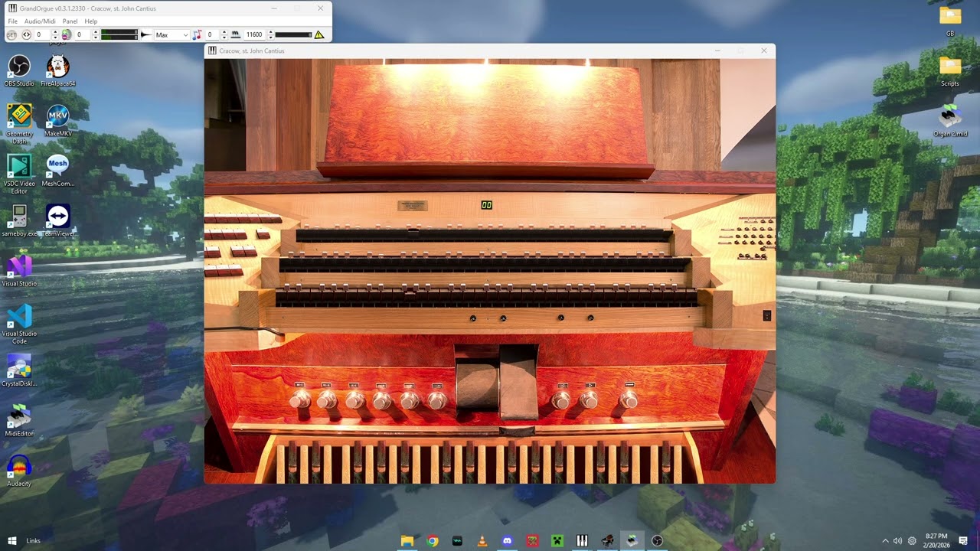
Task: Click the top manual keyboard
Action: click(x=484, y=236)
